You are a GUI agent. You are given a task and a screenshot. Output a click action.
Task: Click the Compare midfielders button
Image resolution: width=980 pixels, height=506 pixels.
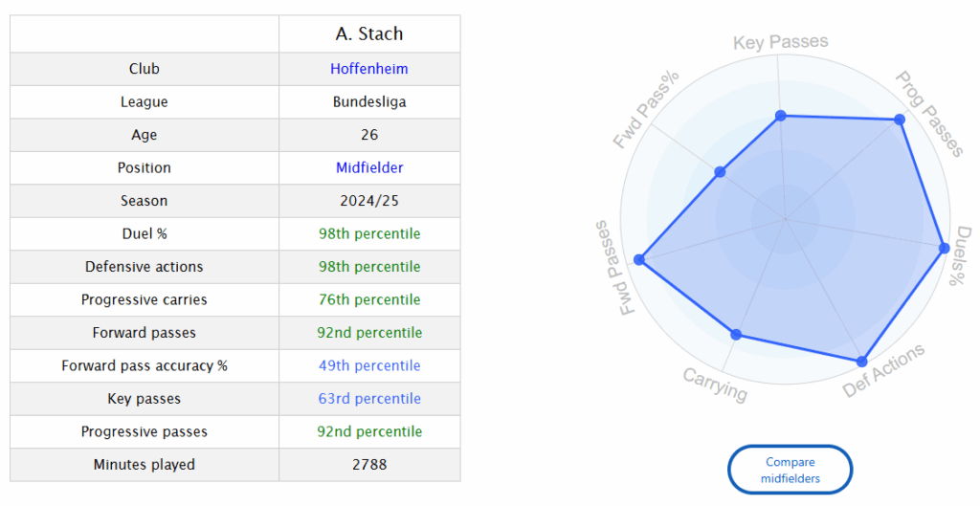click(x=790, y=470)
